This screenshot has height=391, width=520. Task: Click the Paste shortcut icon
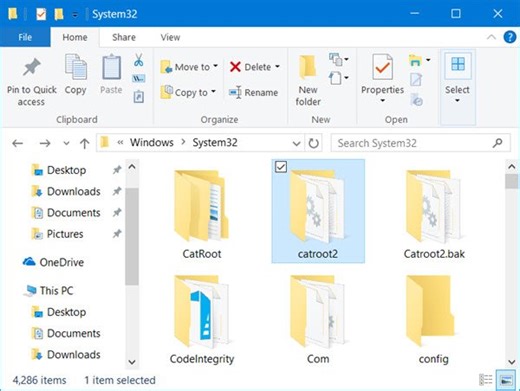[x=139, y=97]
